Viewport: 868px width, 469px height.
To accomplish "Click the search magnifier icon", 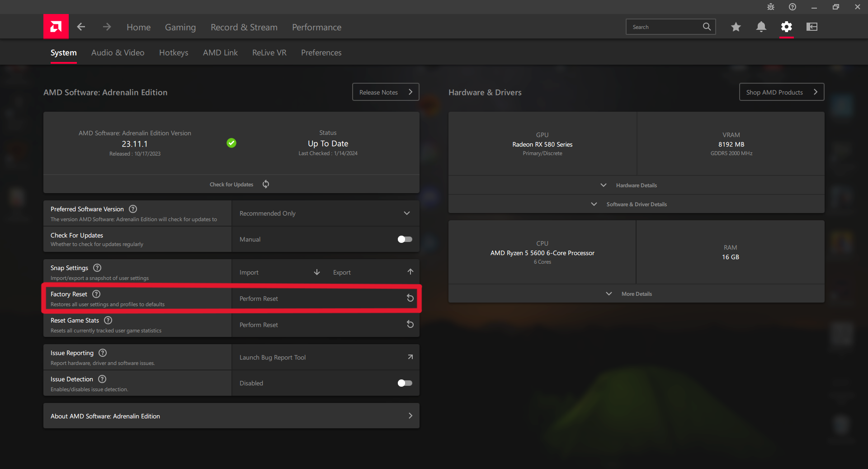I will pos(707,27).
